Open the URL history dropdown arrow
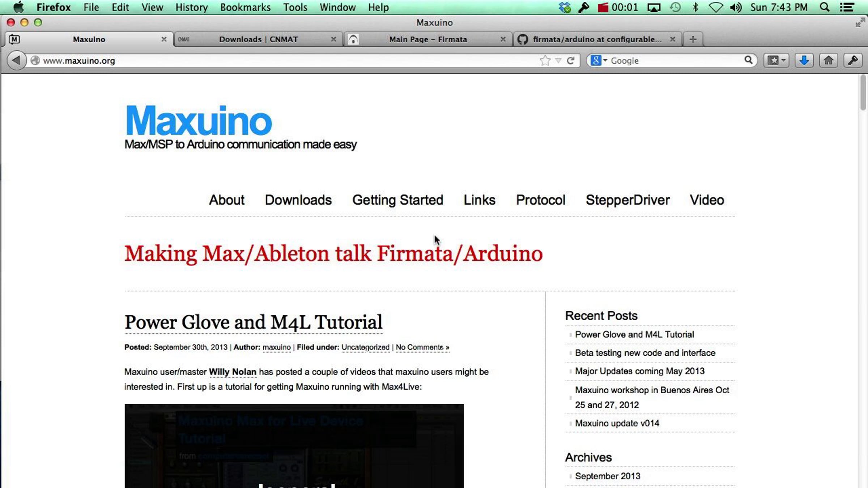The height and width of the screenshot is (488, 868). click(x=558, y=60)
